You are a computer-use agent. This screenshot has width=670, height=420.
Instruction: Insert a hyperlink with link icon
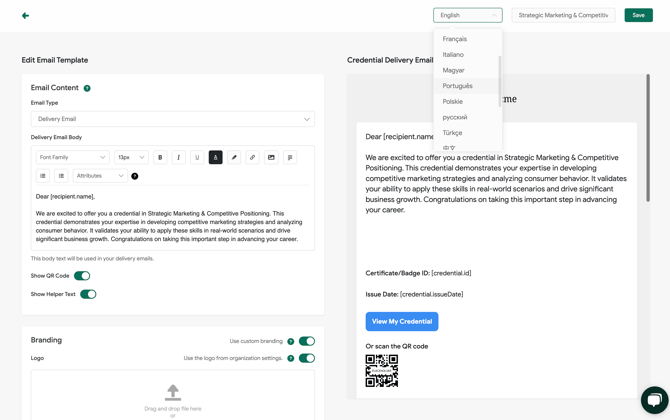click(252, 157)
